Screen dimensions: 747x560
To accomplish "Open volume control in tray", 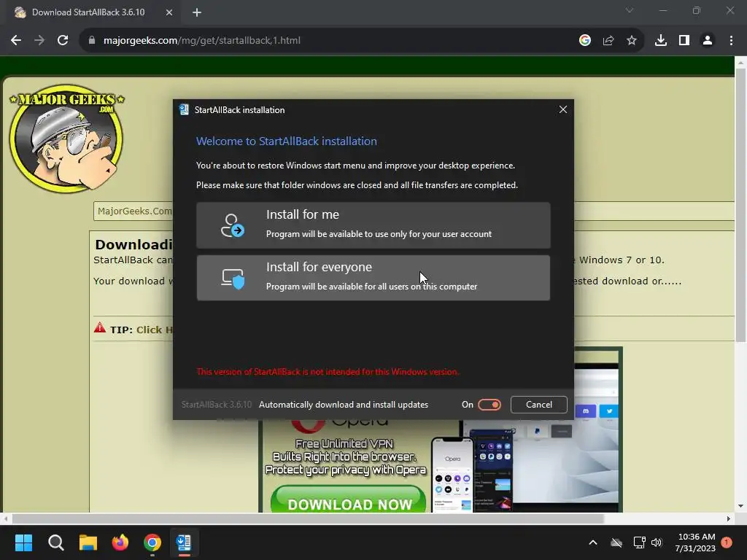I will pos(657,542).
